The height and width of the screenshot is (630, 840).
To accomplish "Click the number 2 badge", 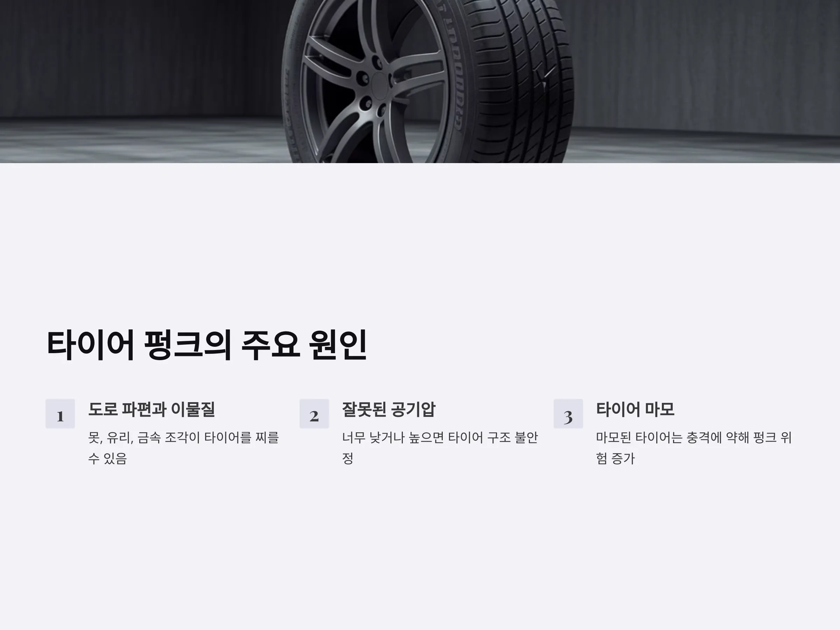I will click(314, 414).
